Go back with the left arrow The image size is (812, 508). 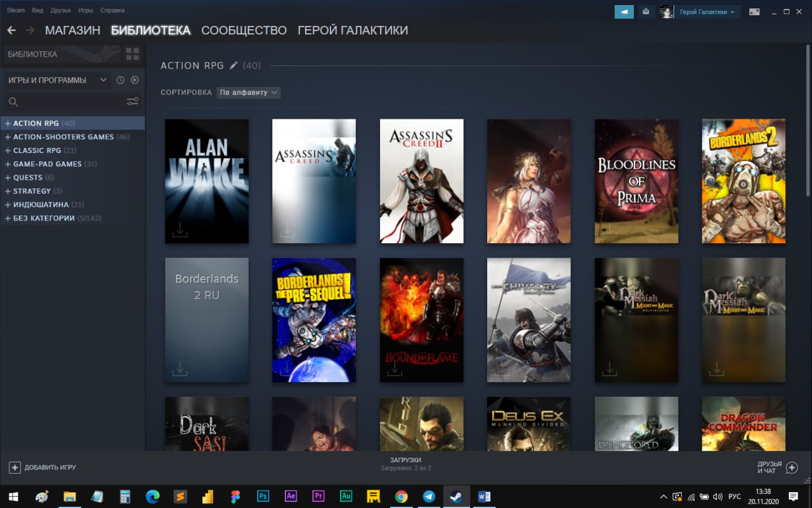tap(11, 30)
